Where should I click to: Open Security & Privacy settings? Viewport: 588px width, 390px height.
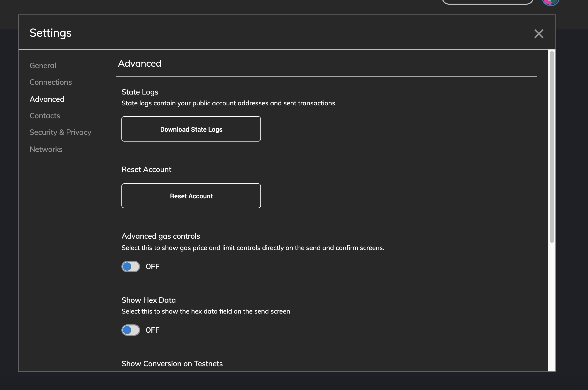pos(60,132)
